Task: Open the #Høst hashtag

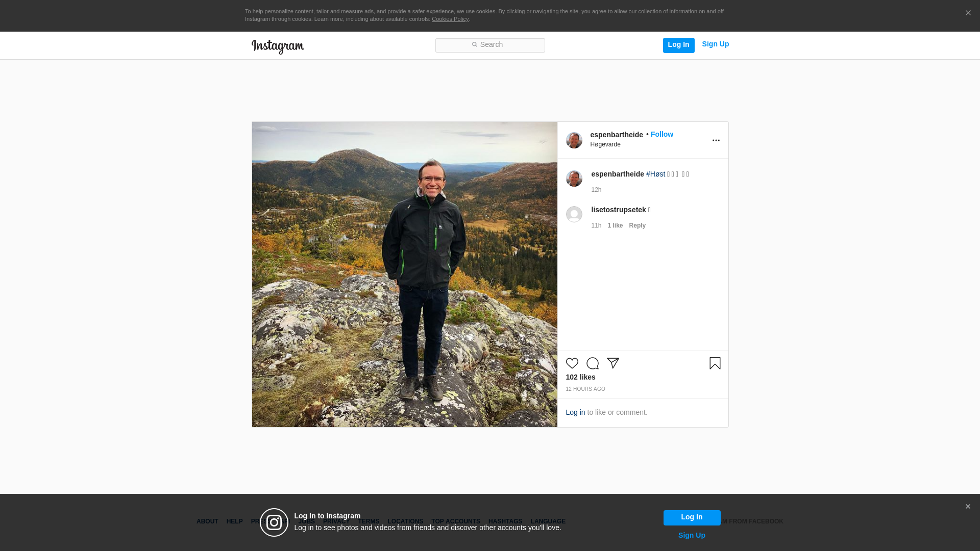Action: coord(655,174)
